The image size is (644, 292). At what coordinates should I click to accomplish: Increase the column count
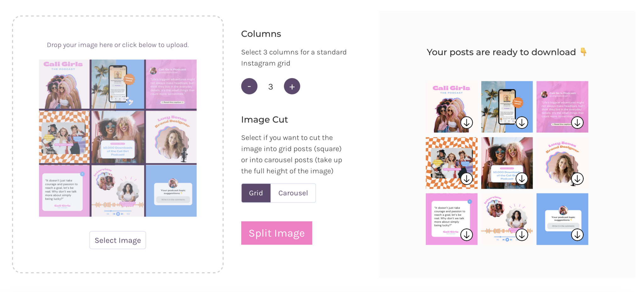click(292, 86)
